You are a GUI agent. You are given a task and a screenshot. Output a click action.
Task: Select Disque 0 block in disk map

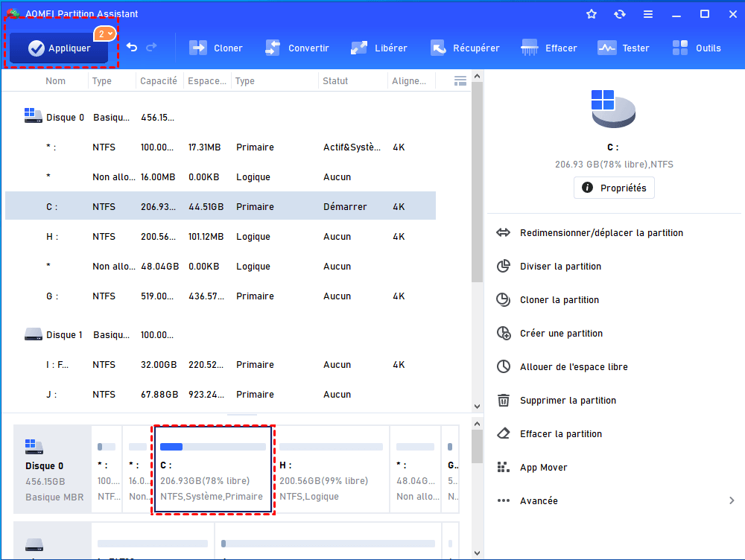point(52,469)
